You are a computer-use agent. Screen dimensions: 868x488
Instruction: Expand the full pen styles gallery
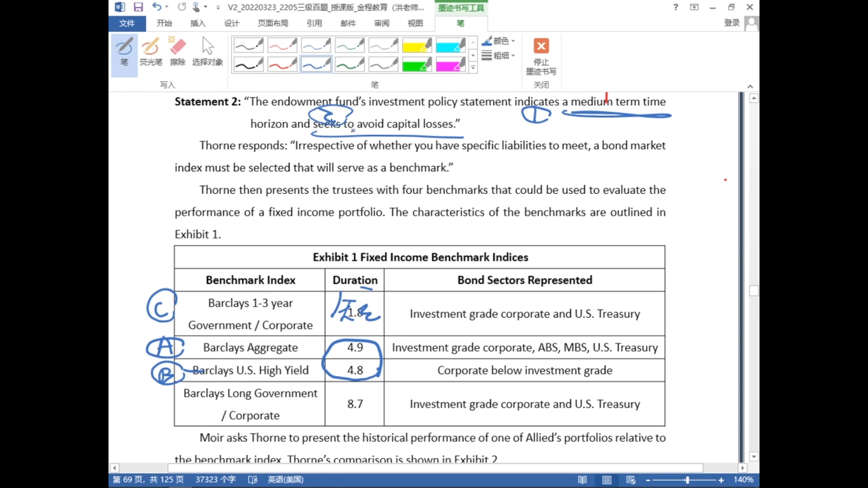click(473, 68)
